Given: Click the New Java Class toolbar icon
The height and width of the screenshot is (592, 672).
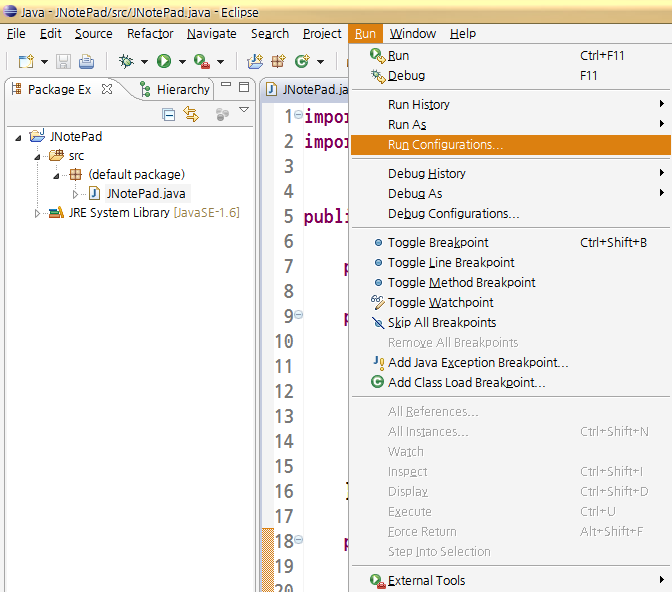Looking at the screenshot, I should [302, 61].
